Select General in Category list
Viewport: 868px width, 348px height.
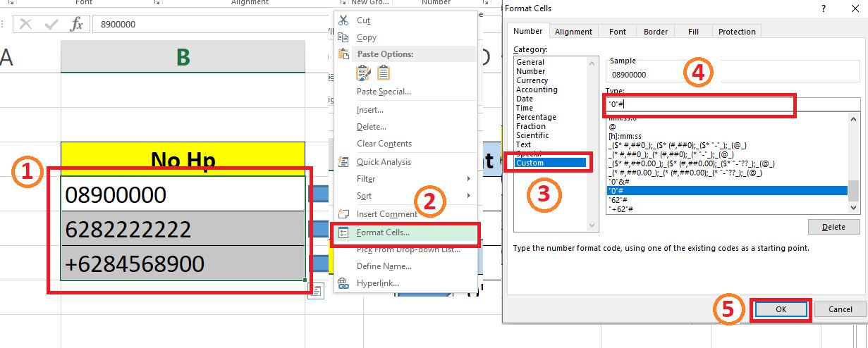(530, 62)
